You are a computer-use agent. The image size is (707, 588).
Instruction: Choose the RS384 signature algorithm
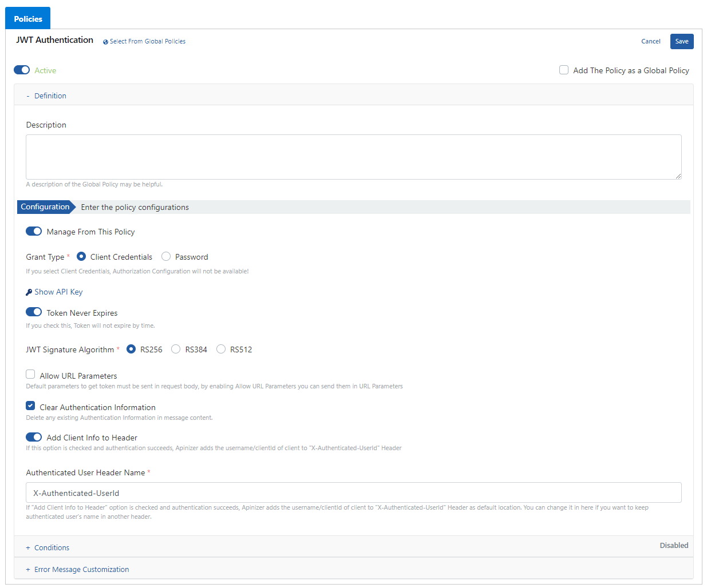point(176,349)
